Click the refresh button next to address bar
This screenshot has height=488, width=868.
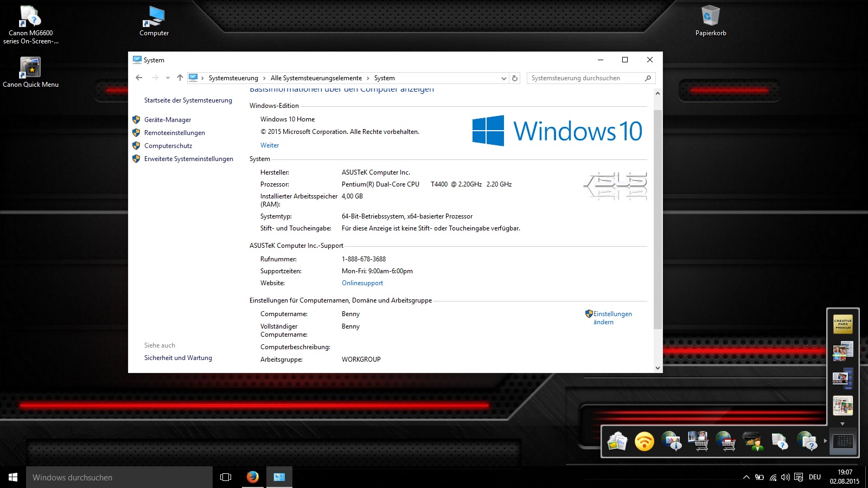[515, 78]
